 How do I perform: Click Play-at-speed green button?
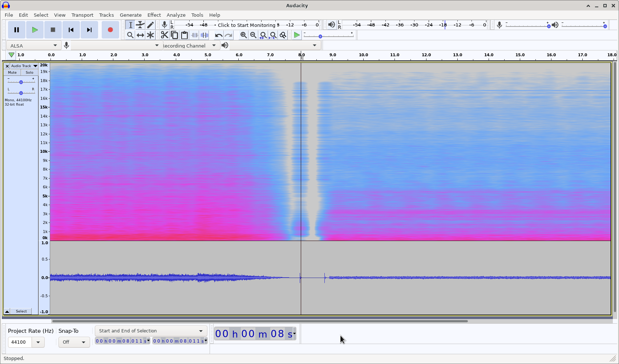click(297, 35)
